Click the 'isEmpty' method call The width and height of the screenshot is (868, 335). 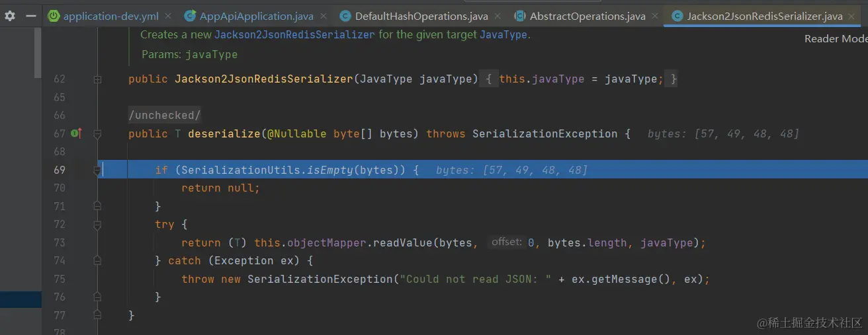click(330, 170)
